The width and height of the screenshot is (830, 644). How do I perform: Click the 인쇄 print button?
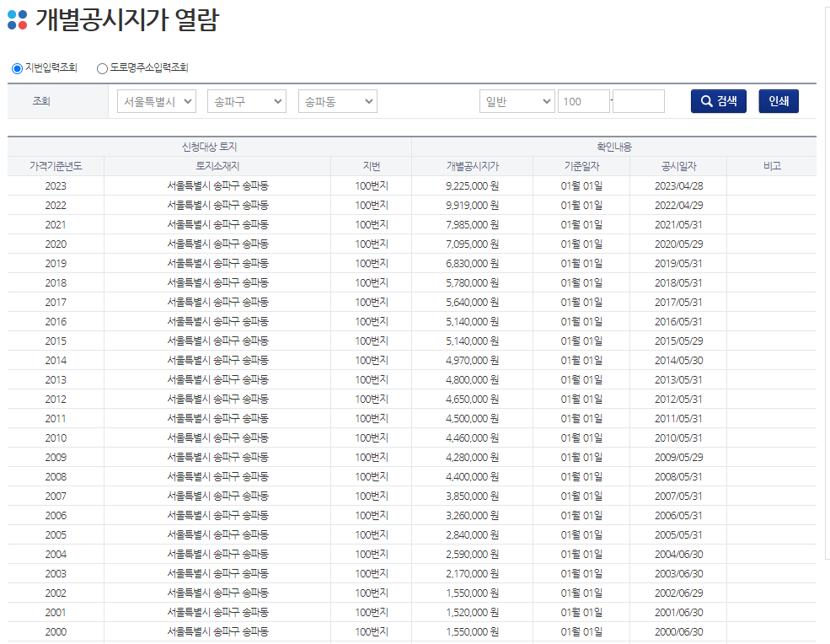(779, 101)
